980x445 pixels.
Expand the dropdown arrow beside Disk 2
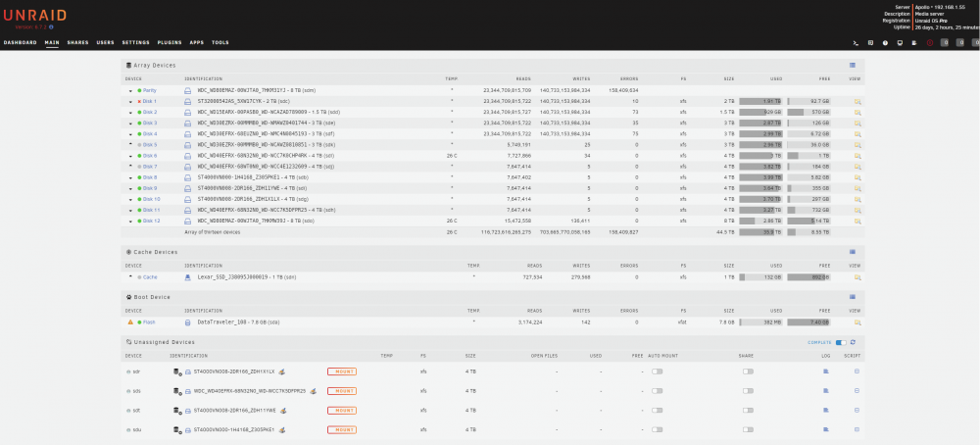point(130,113)
